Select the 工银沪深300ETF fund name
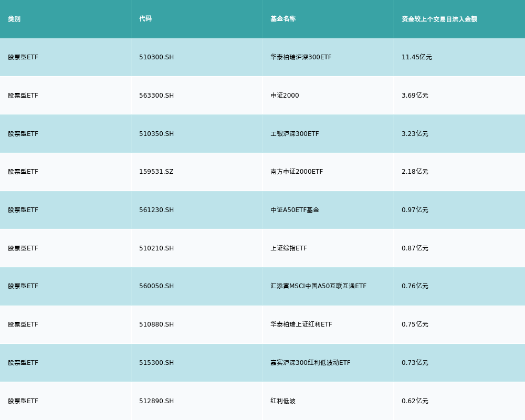525x420 pixels. 295,134
